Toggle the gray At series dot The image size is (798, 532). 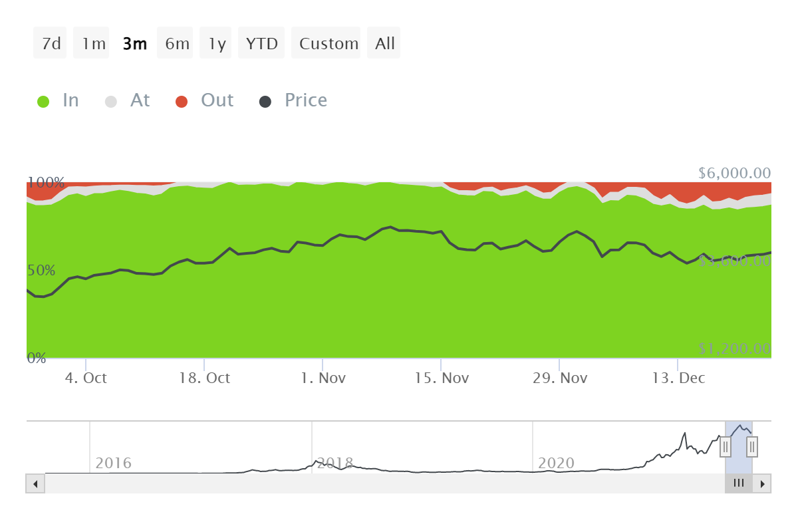[x=111, y=102]
